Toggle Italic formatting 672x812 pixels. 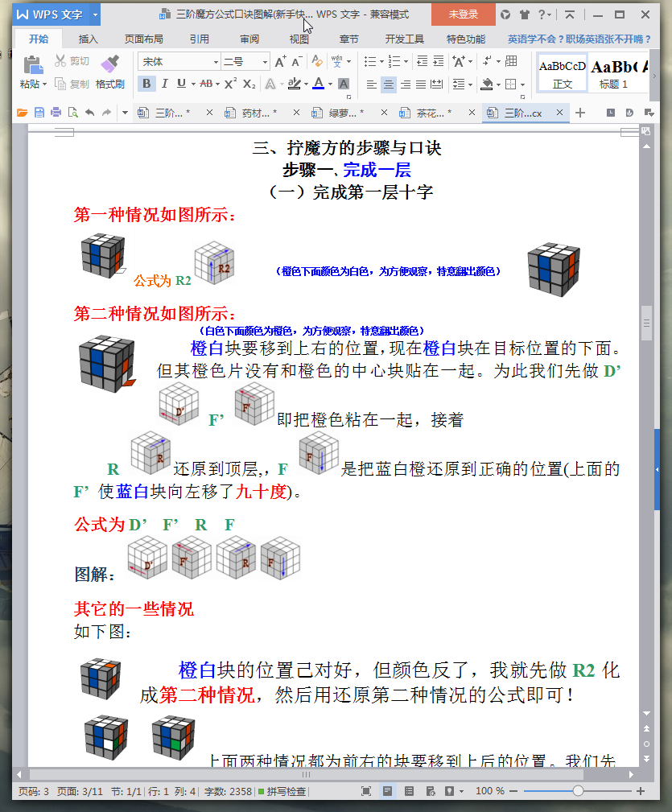(164, 84)
